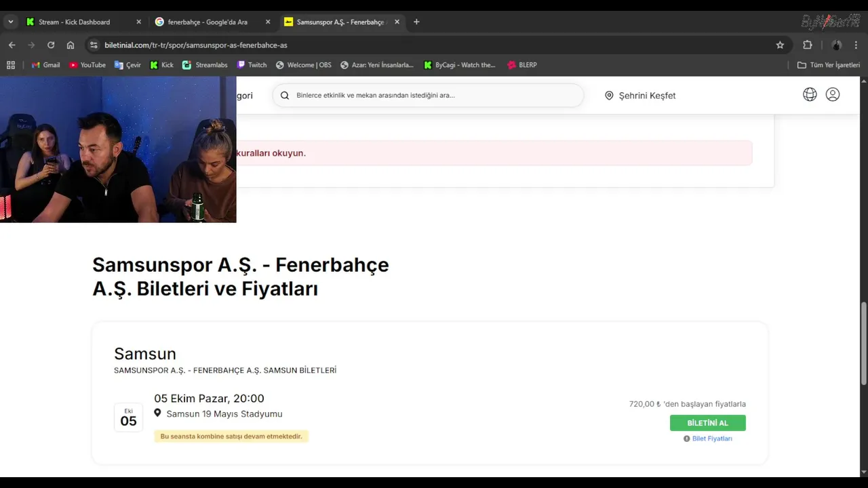Click the scrollbar down arrow
This screenshot has width=868, height=488.
coord(863,472)
